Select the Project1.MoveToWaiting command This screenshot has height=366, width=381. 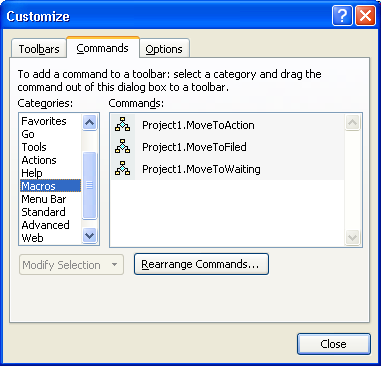click(227, 169)
